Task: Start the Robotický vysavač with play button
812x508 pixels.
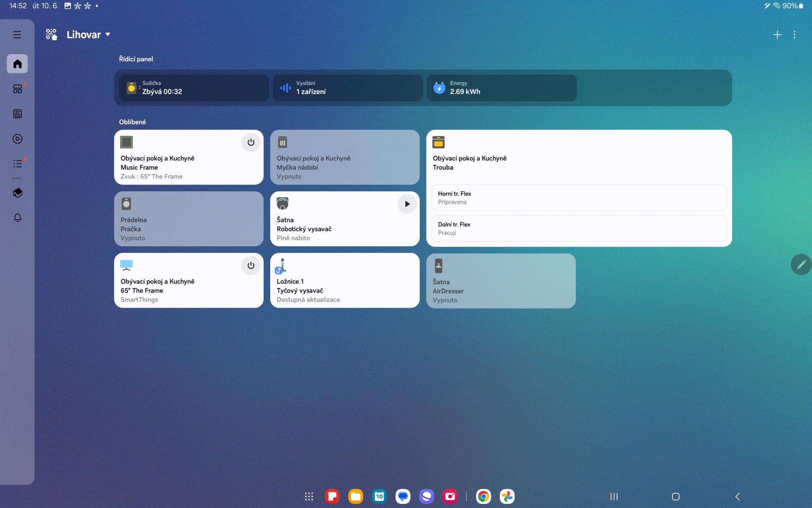Action: 407,204
